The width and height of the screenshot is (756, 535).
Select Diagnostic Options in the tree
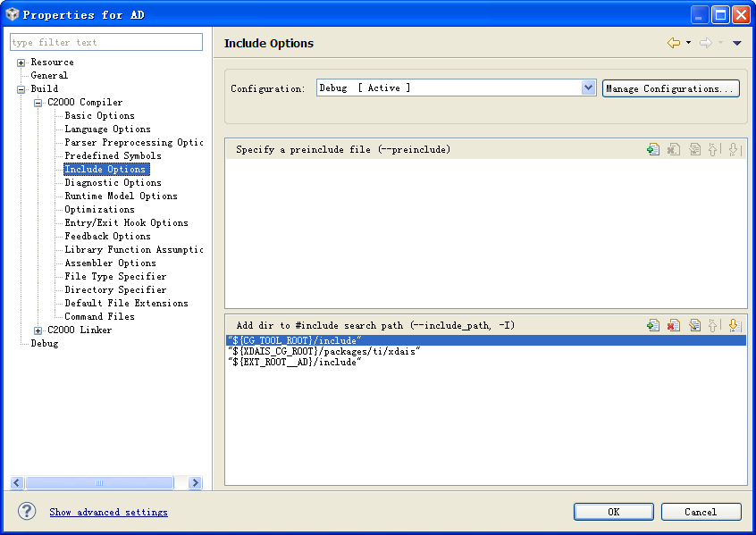[x=113, y=183]
